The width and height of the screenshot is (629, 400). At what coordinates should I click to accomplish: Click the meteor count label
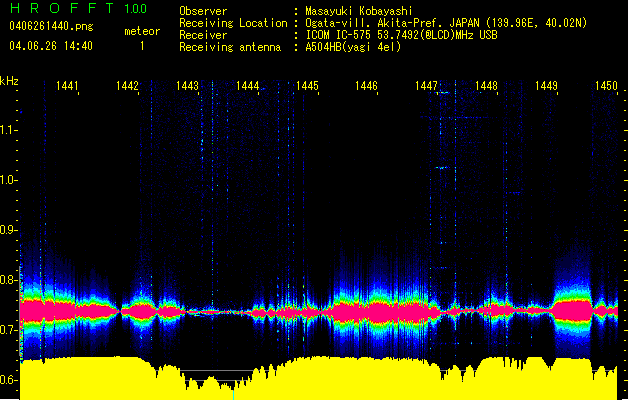pos(142,31)
